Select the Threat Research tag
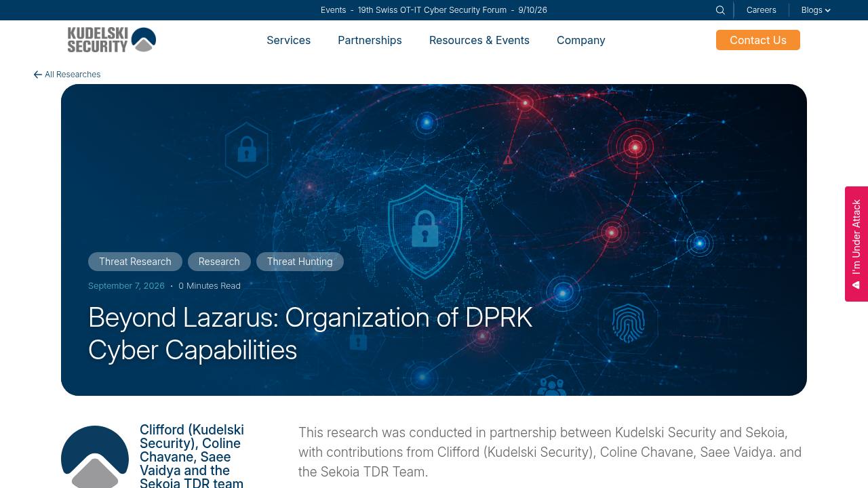This screenshot has height=488, width=868. point(135,262)
